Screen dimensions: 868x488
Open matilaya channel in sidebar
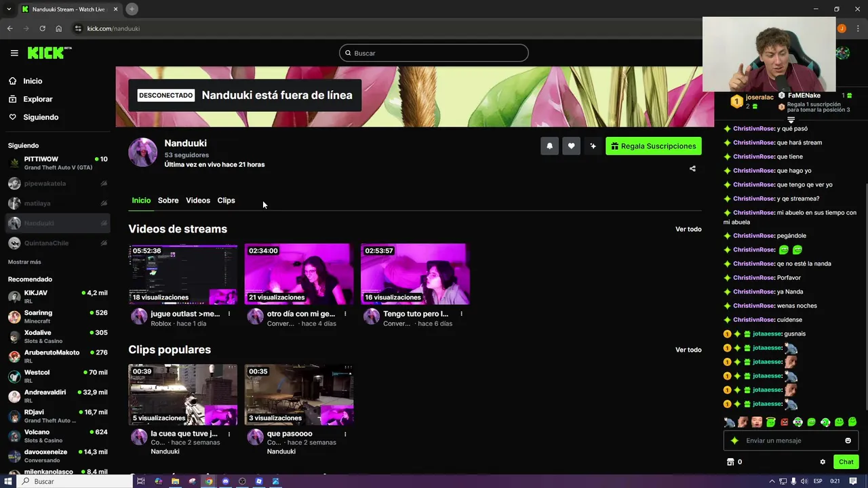(x=58, y=203)
